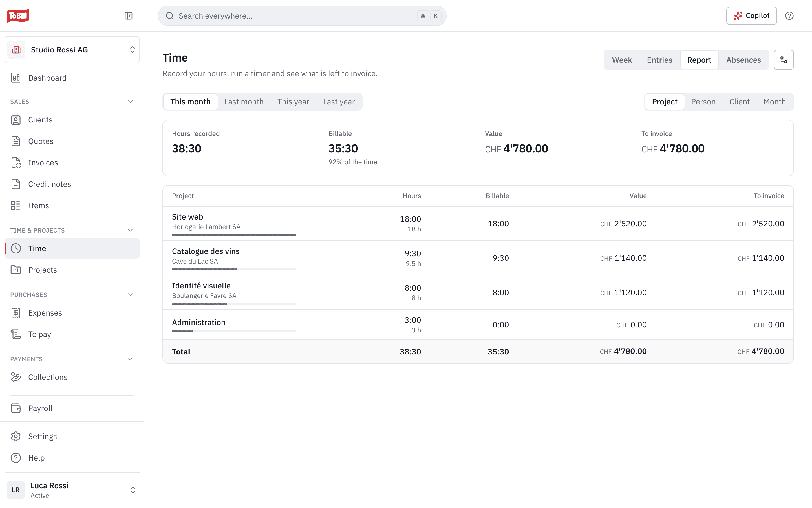
Task: Group report by Month
Action: pos(775,102)
